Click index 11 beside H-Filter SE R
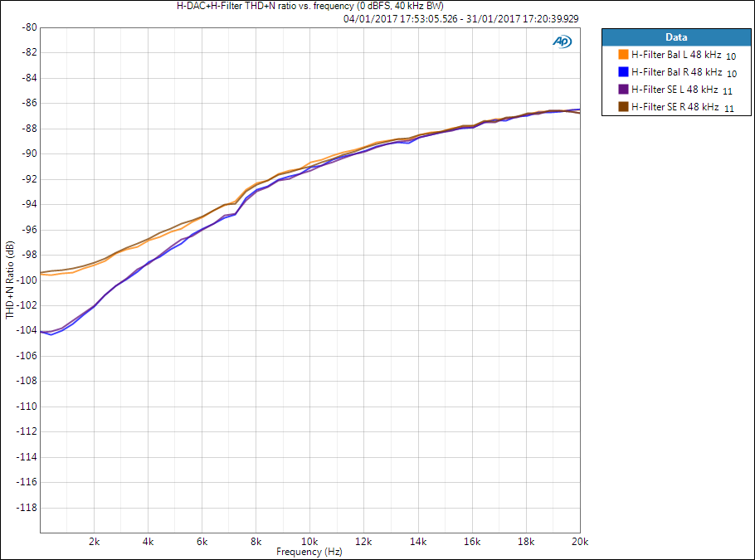Viewport: 755px width, 560px height. click(x=729, y=109)
